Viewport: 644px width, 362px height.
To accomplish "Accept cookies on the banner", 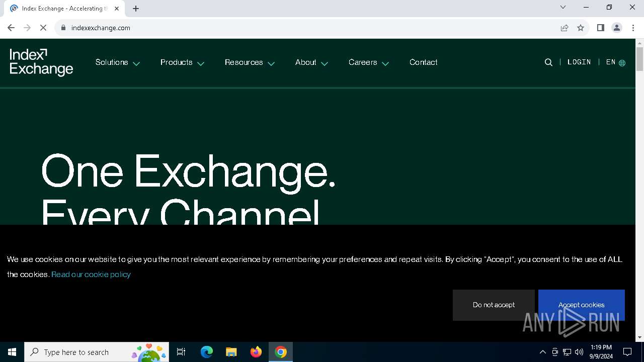I will point(582,305).
